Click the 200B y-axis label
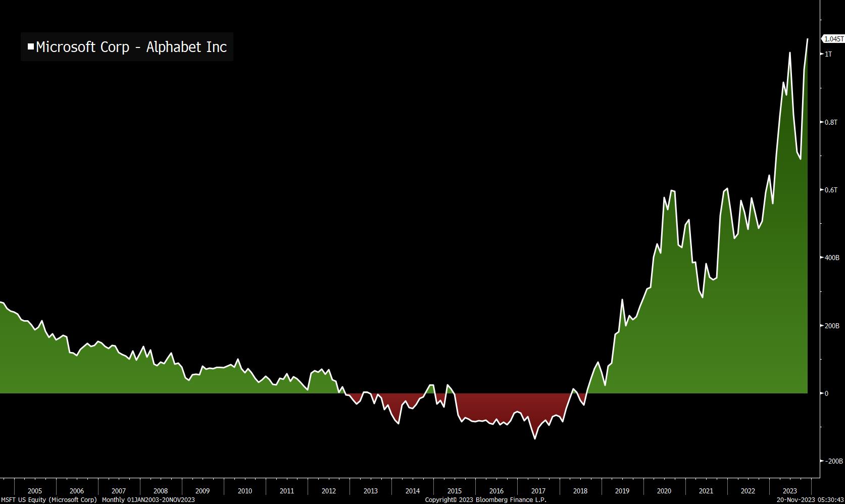 coord(832,326)
